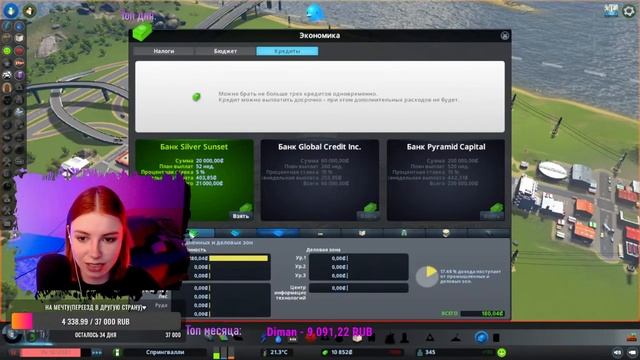Select the Кредиты tab

pyautogui.click(x=287, y=51)
